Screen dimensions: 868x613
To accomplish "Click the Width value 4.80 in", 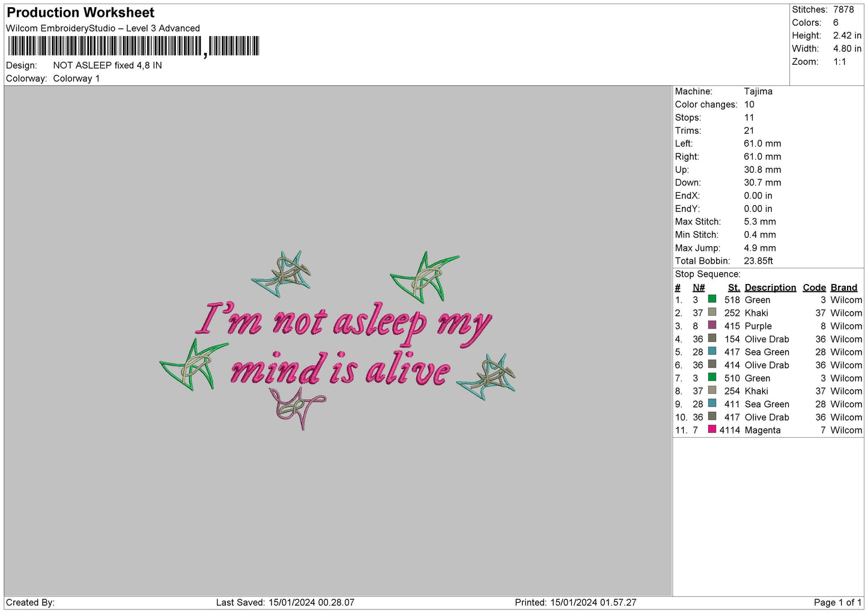I will tap(847, 49).
